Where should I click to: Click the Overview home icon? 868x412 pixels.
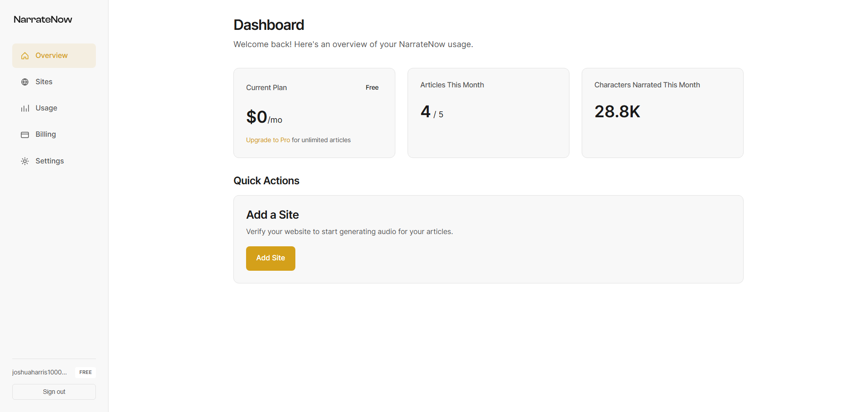[25, 56]
